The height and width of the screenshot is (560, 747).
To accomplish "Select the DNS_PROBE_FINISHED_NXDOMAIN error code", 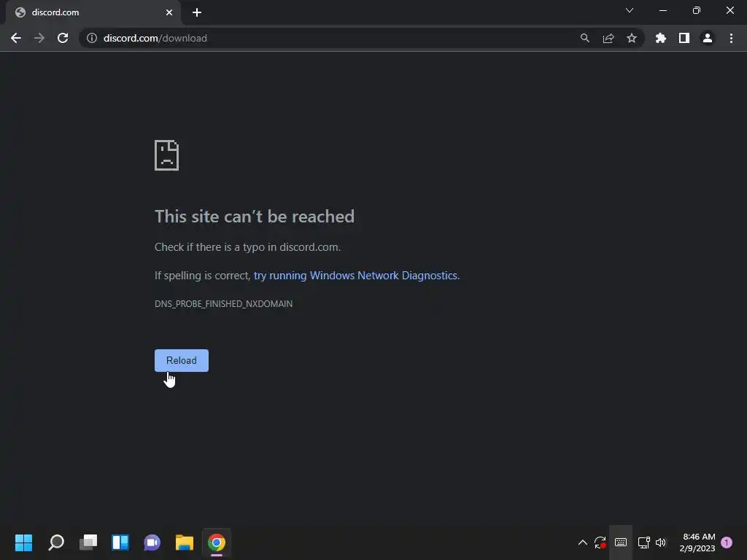I will (x=223, y=304).
